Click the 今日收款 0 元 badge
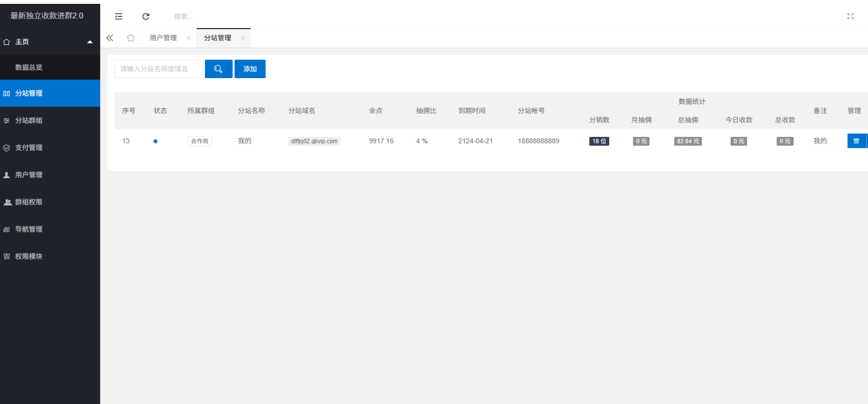This screenshot has width=868, height=404. pyautogui.click(x=739, y=141)
